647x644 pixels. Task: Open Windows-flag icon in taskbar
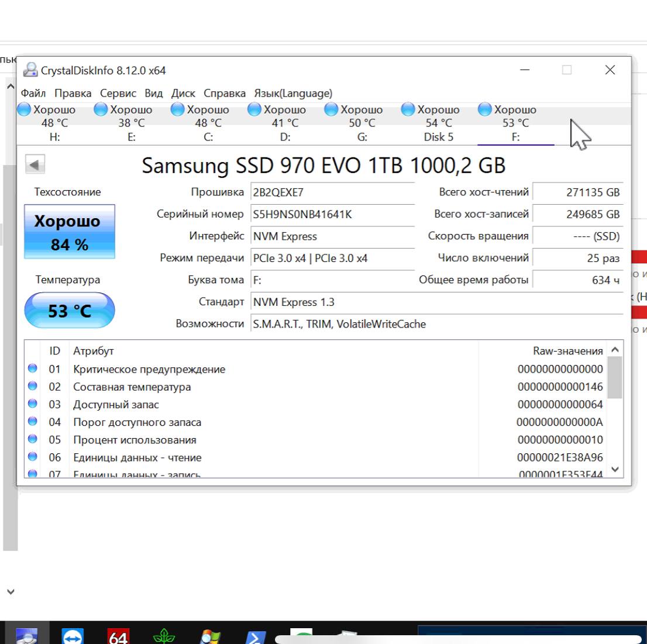[210, 636]
